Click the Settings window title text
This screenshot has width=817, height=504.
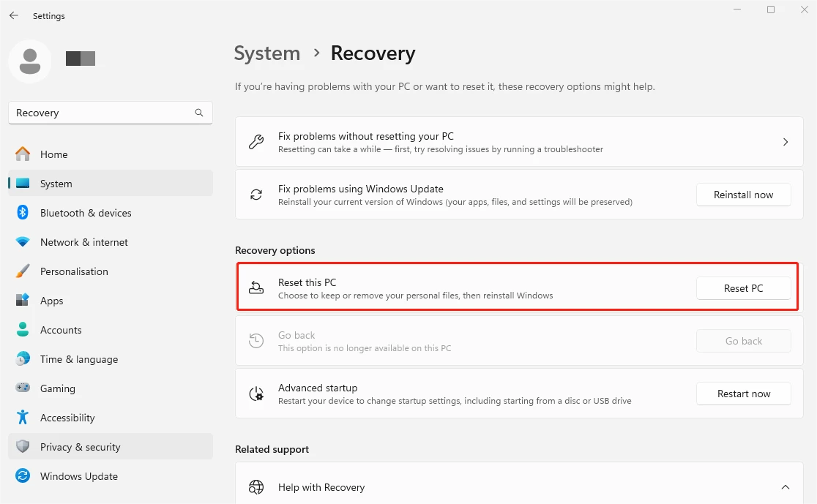pos(49,16)
